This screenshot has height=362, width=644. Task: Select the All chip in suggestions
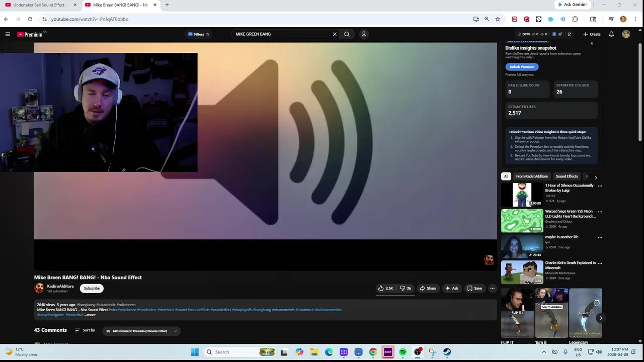(506, 176)
